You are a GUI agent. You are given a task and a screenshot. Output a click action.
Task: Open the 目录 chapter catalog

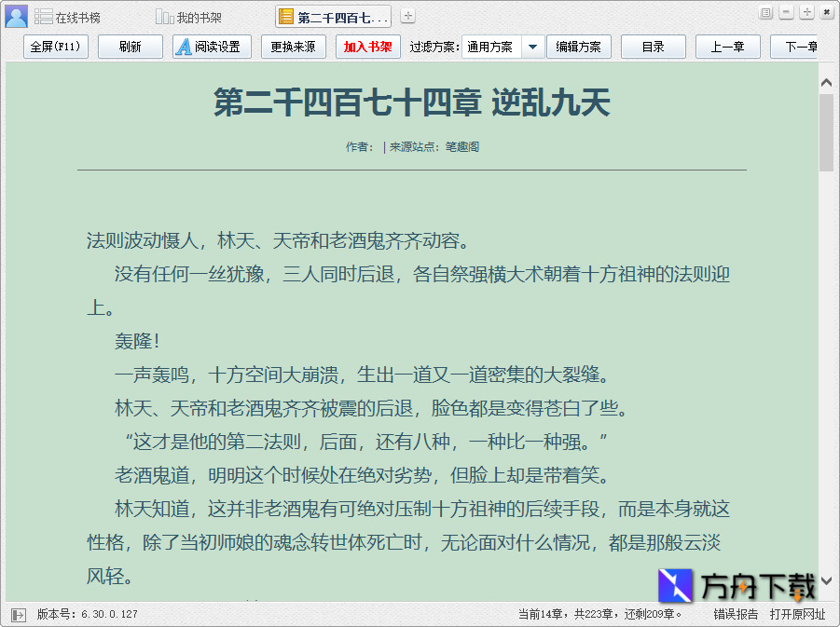click(x=653, y=47)
